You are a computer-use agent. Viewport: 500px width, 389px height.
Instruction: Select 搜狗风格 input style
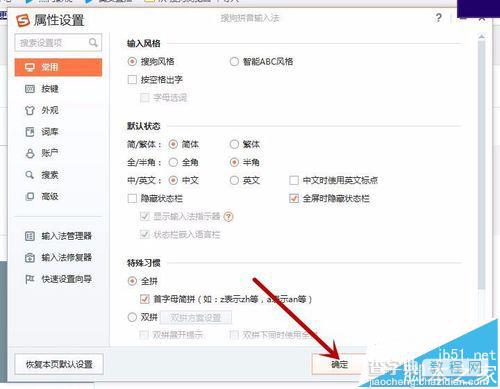(132, 61)
